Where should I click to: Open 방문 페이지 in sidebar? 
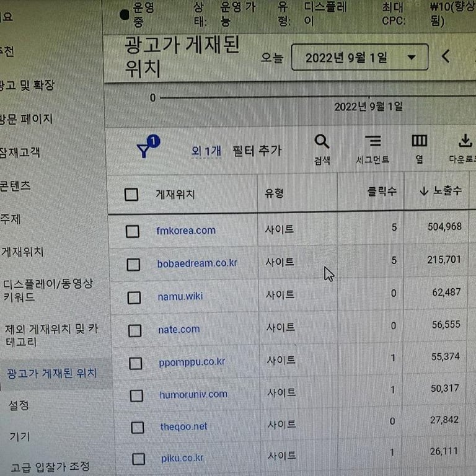click(x=26, y=119)
